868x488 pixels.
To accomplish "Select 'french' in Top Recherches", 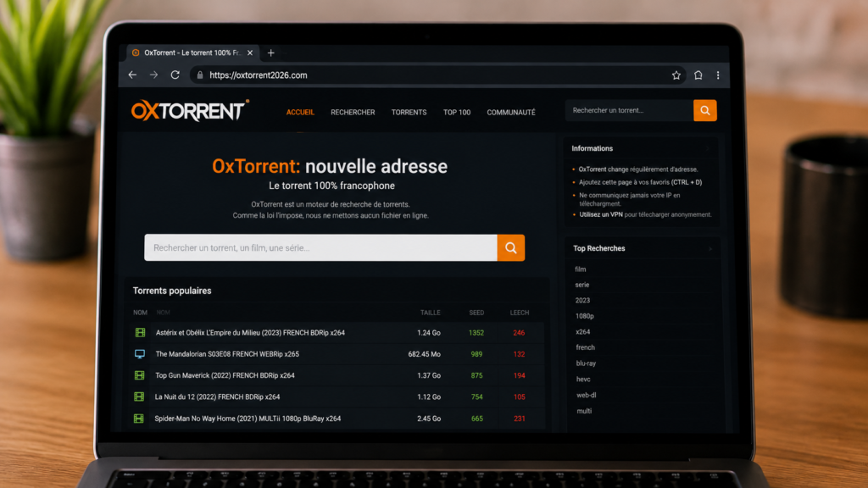I will pos(585,347).
